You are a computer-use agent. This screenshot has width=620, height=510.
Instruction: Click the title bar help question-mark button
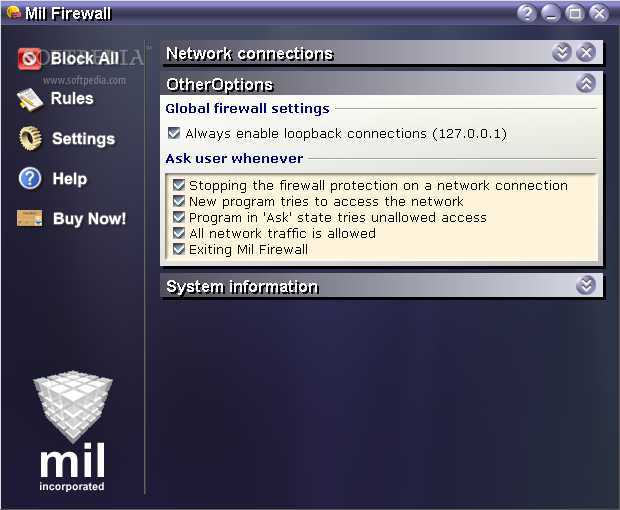pos(527,13)
